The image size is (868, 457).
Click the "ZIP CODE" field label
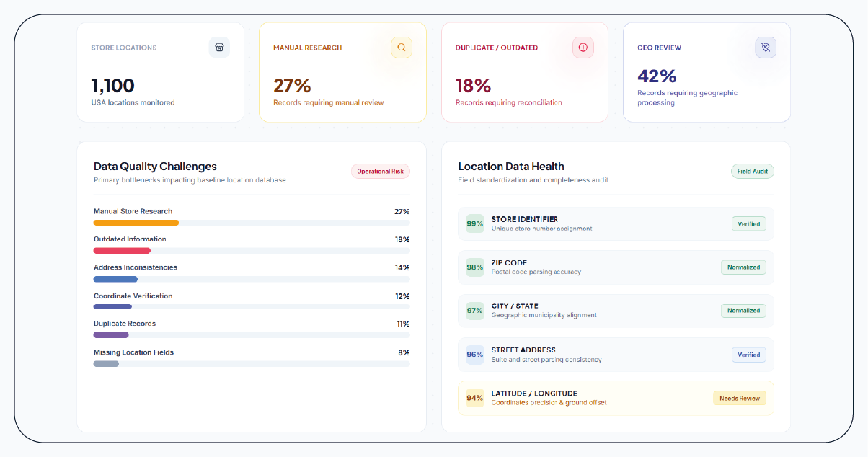click(509, 263)
